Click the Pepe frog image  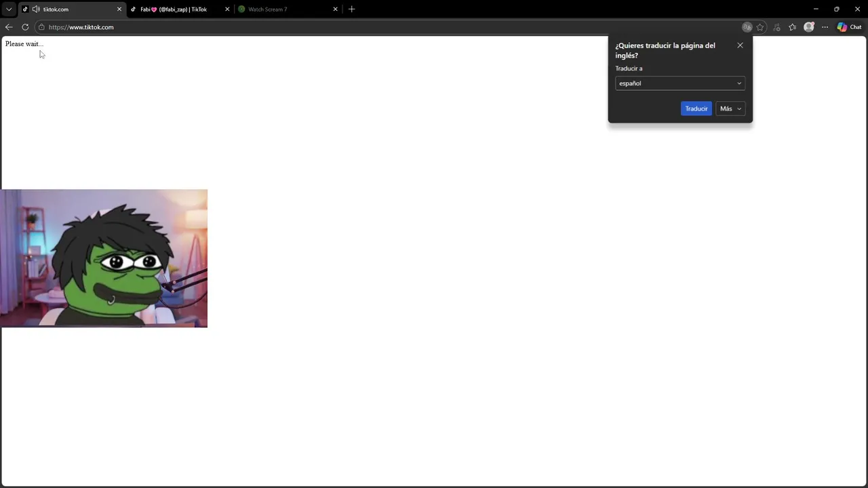click(104, 258)
